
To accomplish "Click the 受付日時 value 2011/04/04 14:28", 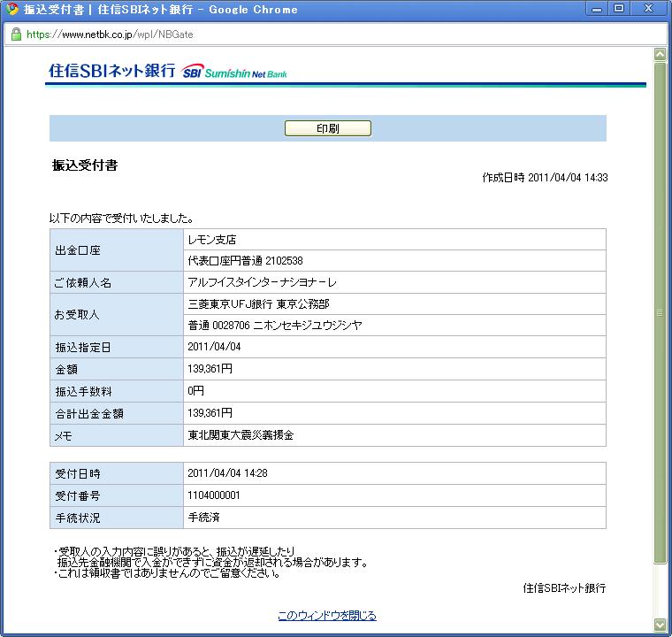I will (x=394, y=473).
